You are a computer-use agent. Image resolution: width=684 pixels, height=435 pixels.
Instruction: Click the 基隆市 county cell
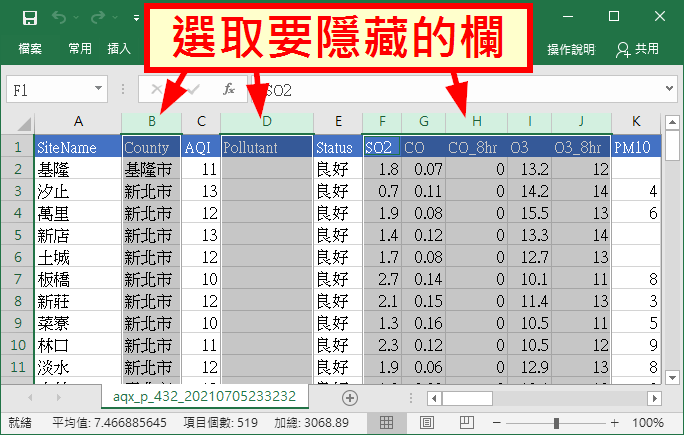click(x=151, y=169)
